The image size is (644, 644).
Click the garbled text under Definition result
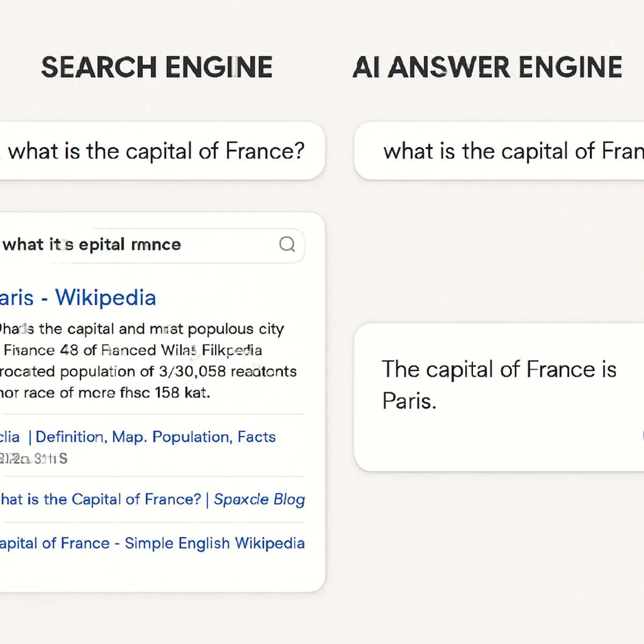(34, 459)
